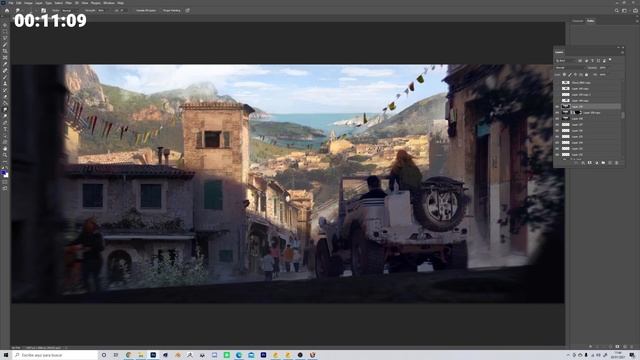Add layer mask from Layers panel bottom

click(590, 162)
